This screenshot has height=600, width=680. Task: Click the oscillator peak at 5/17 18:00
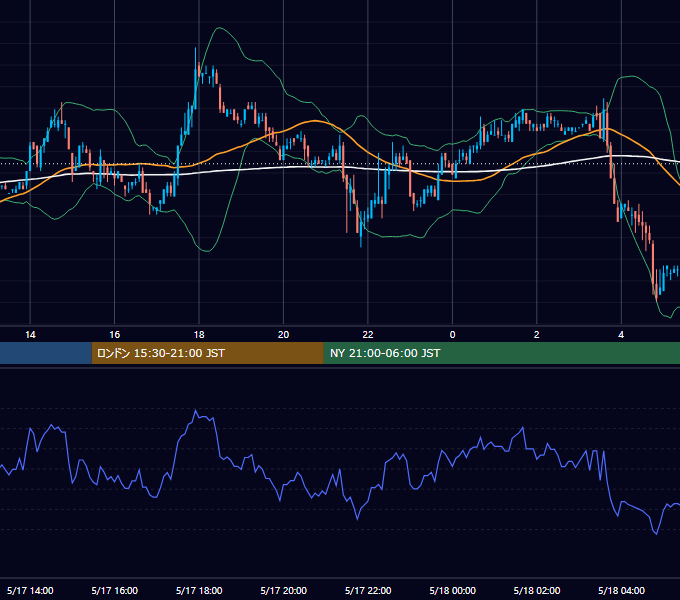point(196,410)
